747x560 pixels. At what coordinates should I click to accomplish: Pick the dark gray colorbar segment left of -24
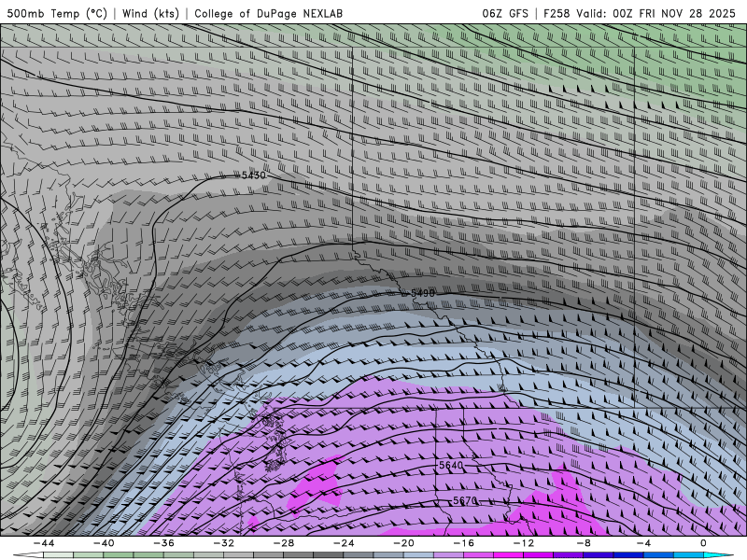329,555
